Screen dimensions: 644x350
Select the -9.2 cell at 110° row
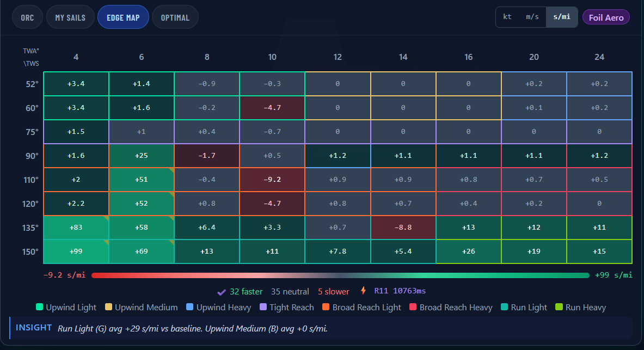[272, 180]
